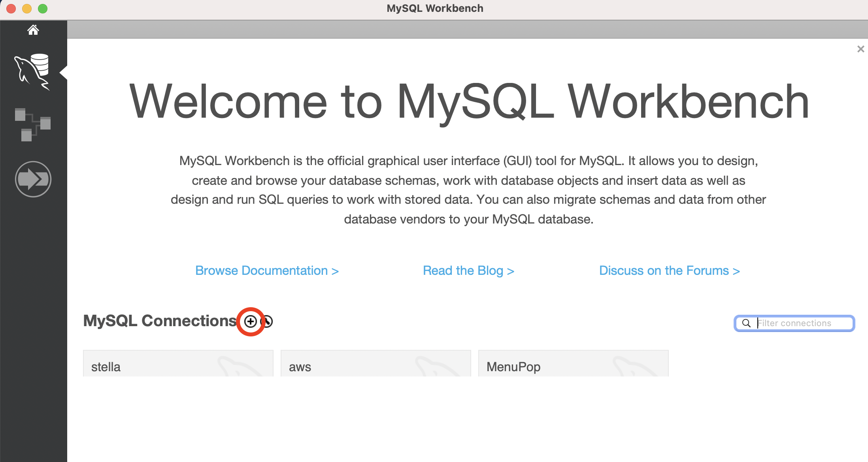Focus the Filter connections search field
868x462 pixels.
tap(802, 323)
